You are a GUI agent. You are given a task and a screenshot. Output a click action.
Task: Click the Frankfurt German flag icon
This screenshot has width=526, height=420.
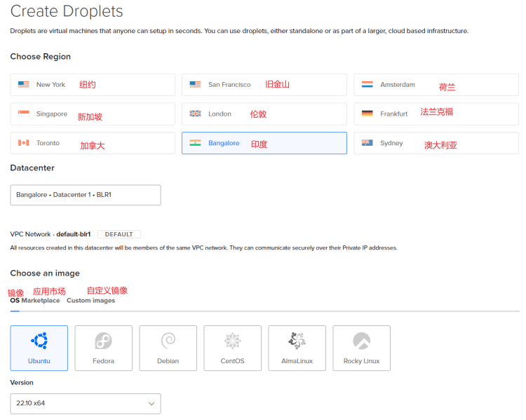click(367, 114)
